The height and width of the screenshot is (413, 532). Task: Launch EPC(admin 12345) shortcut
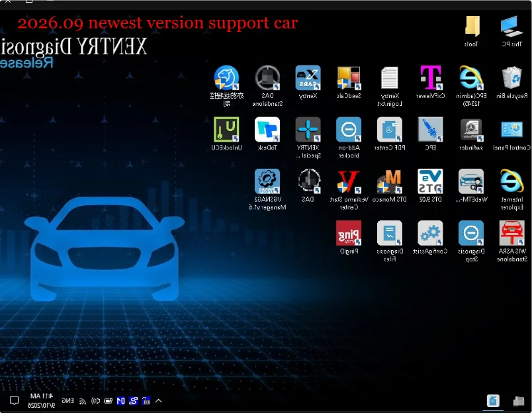[x=471, y=86]
